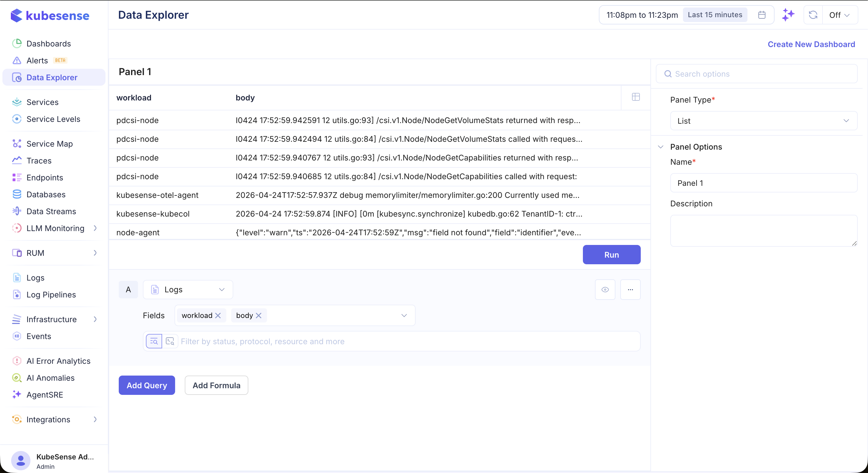Viewport: 868px width, 473px height.
Task: Remove body field tag
Action: (259, 316)
